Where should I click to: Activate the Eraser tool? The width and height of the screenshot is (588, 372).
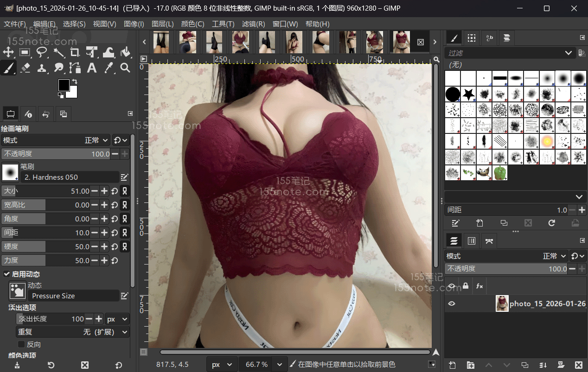25,68
